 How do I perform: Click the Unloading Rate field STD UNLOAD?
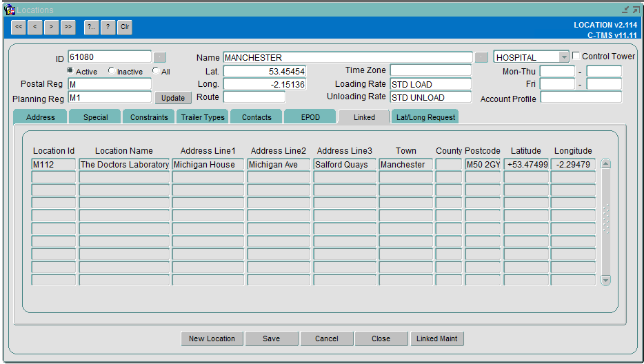[431, 97]
